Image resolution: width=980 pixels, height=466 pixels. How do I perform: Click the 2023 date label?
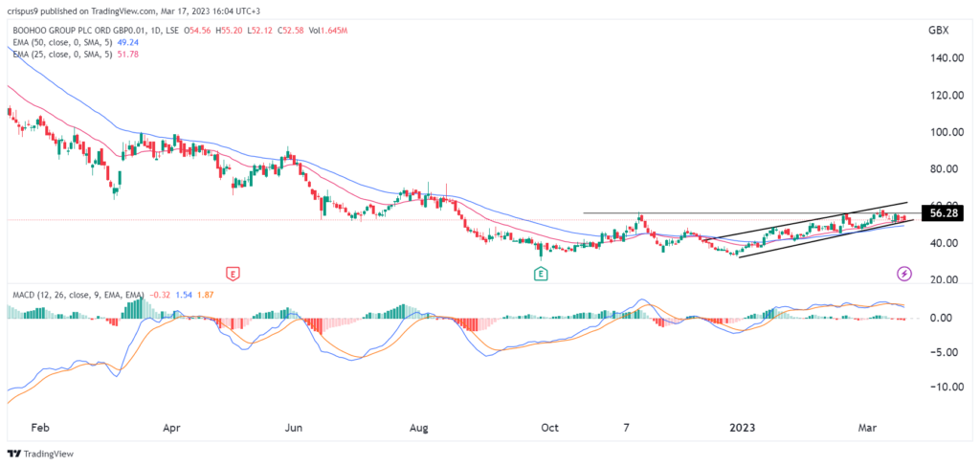tap(745, 429)
